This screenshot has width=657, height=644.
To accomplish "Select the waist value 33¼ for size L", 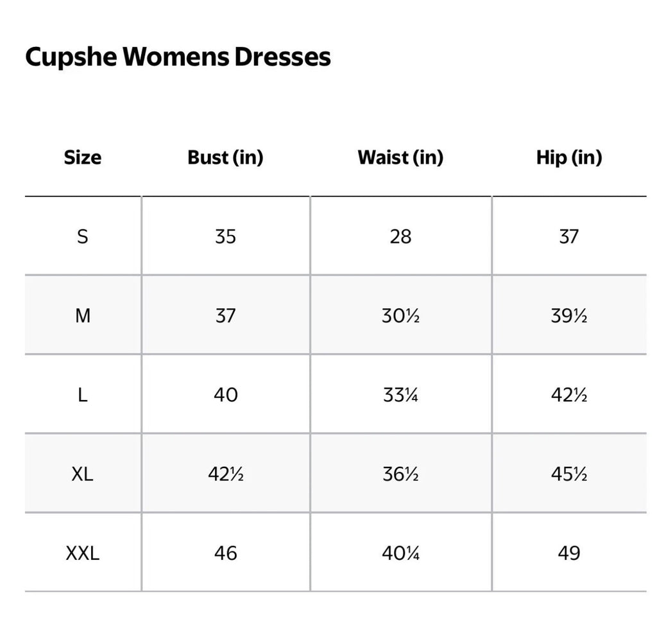I will click(x=400, y=395).
